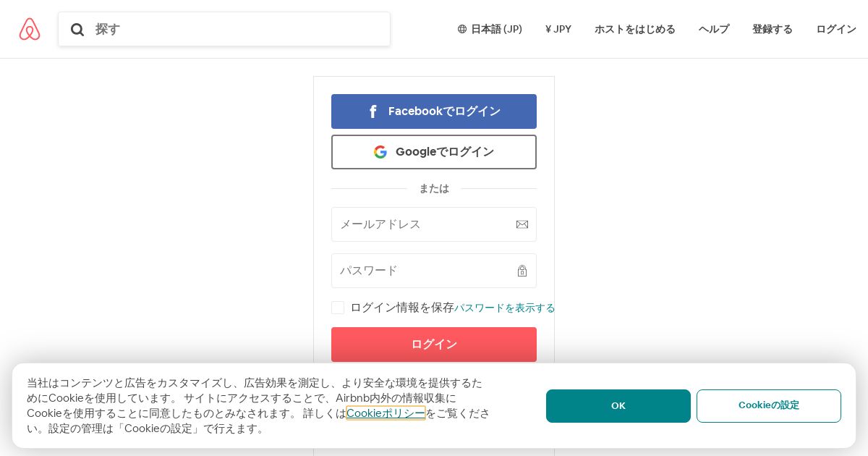The width and height of the screenshot is (868, 456).
Task: Submit the red ログイン button
Action: [434, 345]
